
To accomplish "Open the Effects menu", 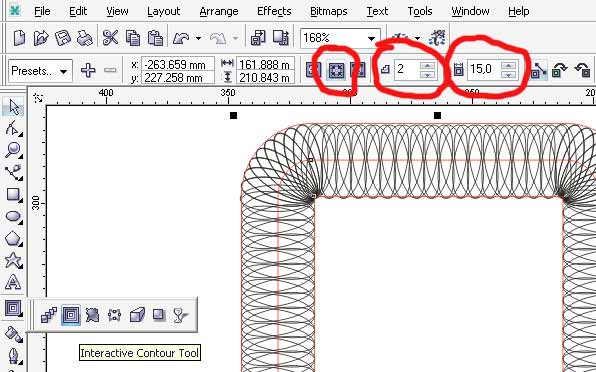I will click(274, 11).
